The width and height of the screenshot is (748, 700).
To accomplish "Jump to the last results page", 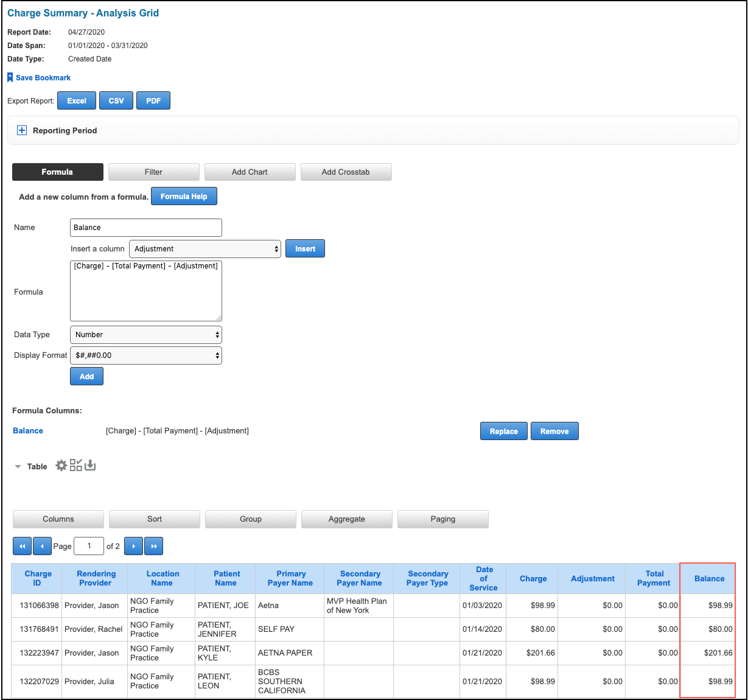I will pyautogui.click(x=153, y=546).
